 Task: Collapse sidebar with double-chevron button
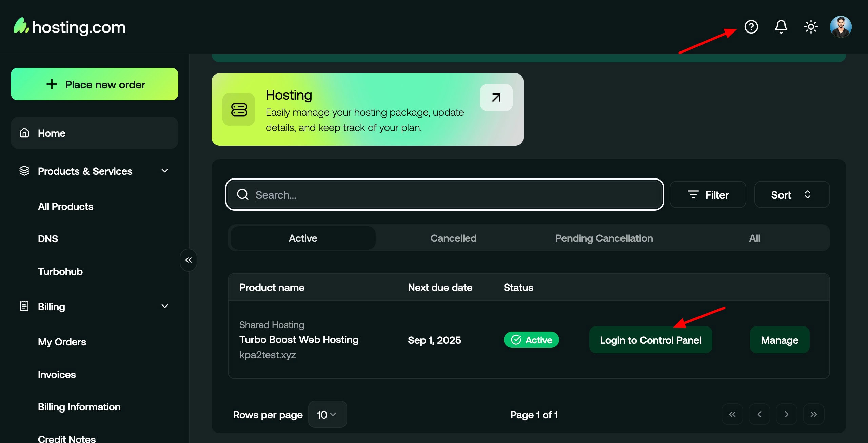coord(189,260)
